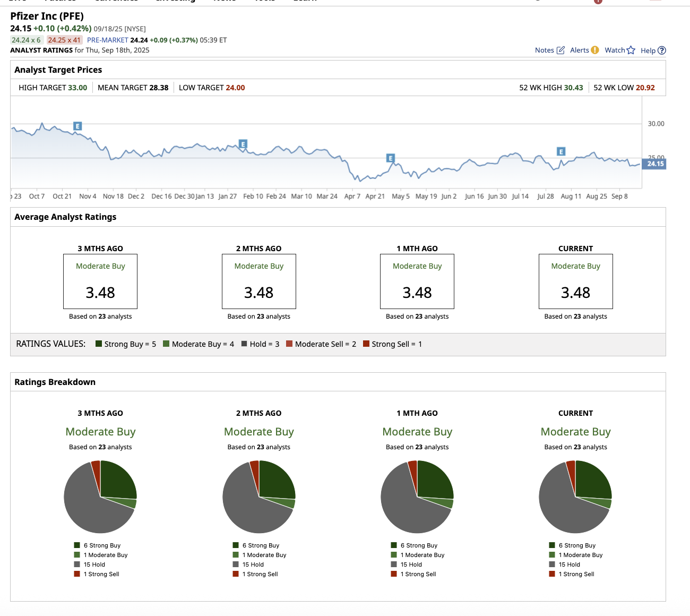
Task: Click Moderate Sell swatch in Ratings Values bar
Action: 289,344
